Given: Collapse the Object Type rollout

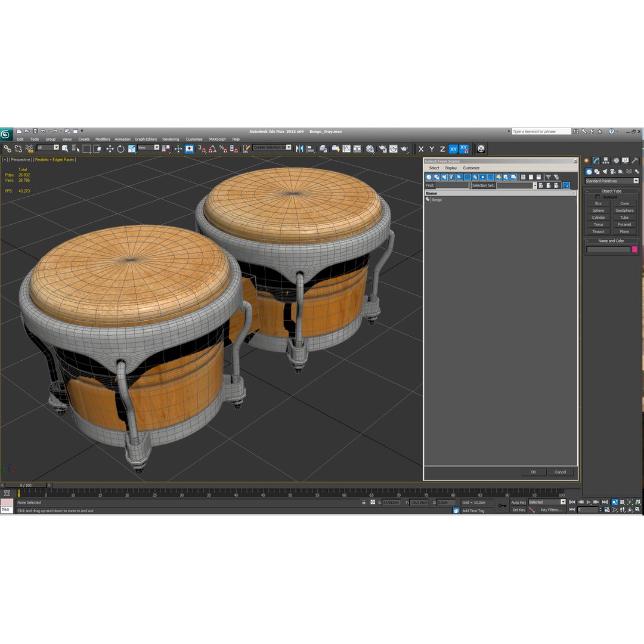Looking at the screenshot, I should [x=611, y=191].
